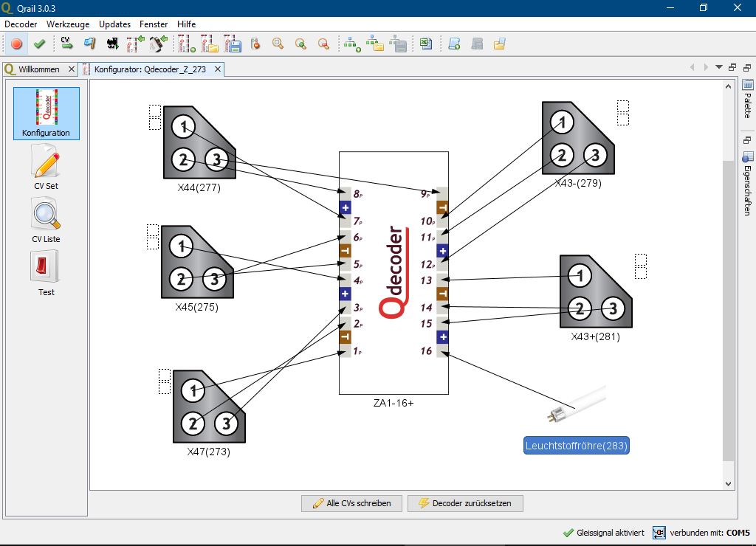Viewport: 756px width, 546px height.
Task: Click the red Qdecoder logo on the decoder
Action: point(396,272)
